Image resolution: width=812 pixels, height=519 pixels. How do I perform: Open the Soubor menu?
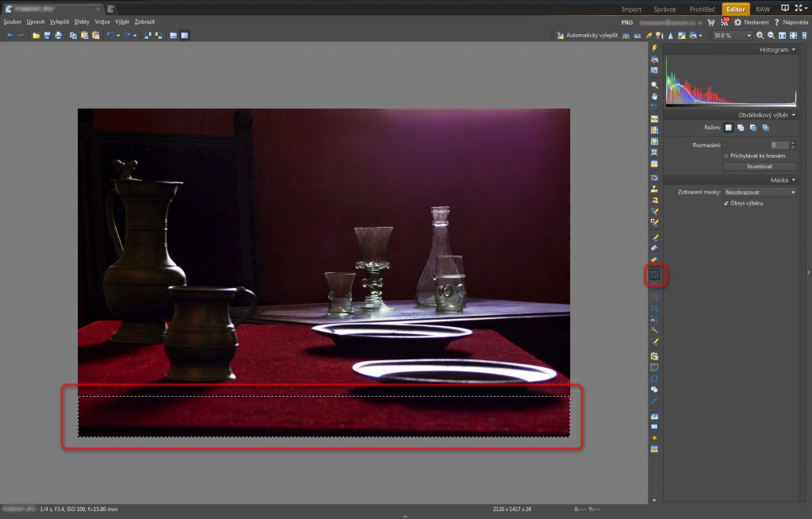pyautogui.click(x=13, y=21)
